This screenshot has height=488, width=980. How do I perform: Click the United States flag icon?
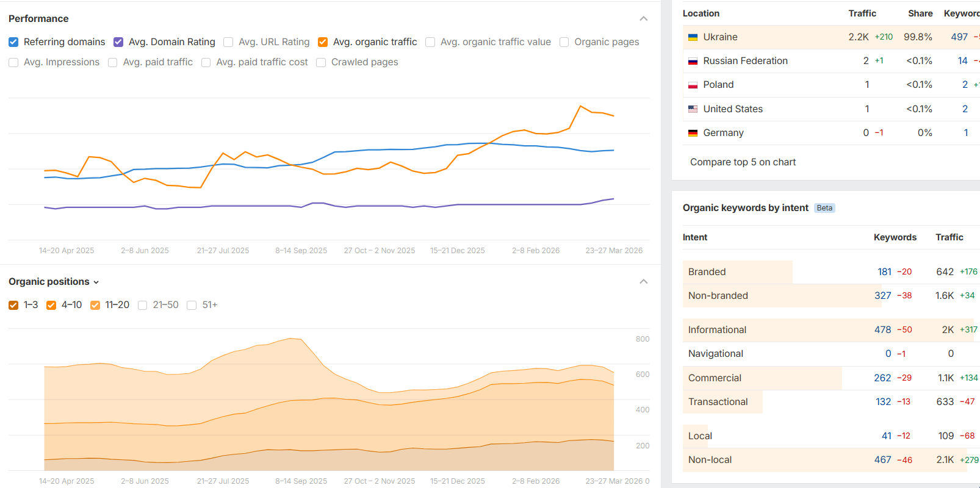[693, 109]
